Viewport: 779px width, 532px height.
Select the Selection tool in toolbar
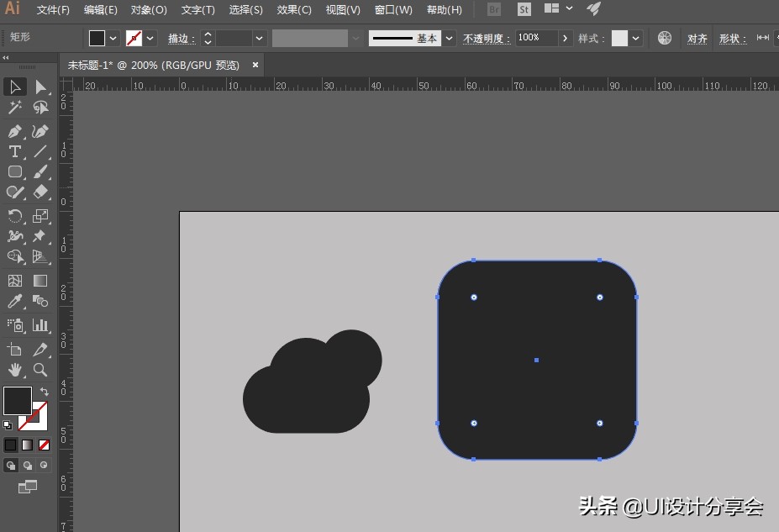(x=14, y=87)
